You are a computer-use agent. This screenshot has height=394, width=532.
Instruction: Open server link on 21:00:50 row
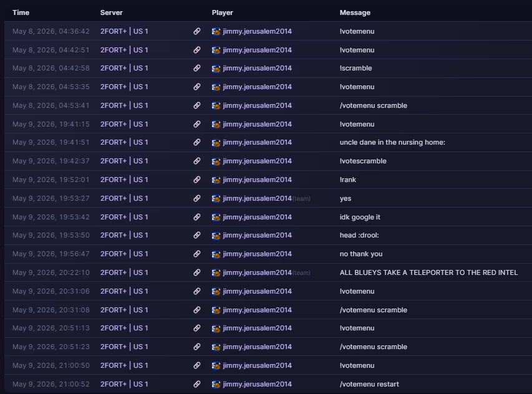coord(124,365)
